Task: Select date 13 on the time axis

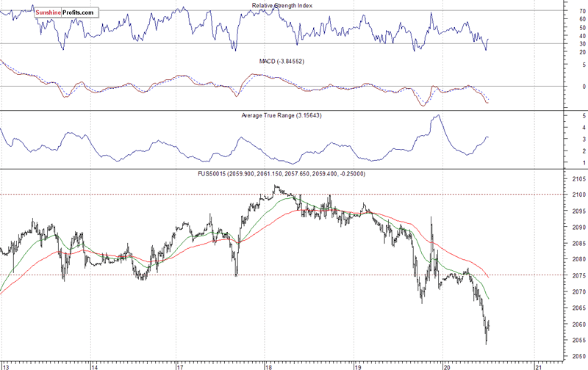Action: point(5,365)
